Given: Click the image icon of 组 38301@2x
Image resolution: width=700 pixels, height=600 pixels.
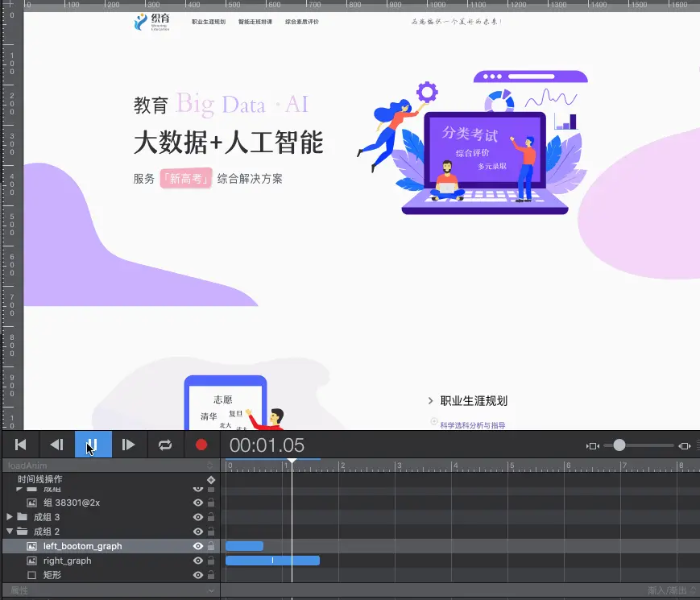Looking at the screenshot, I should (31, 503).
